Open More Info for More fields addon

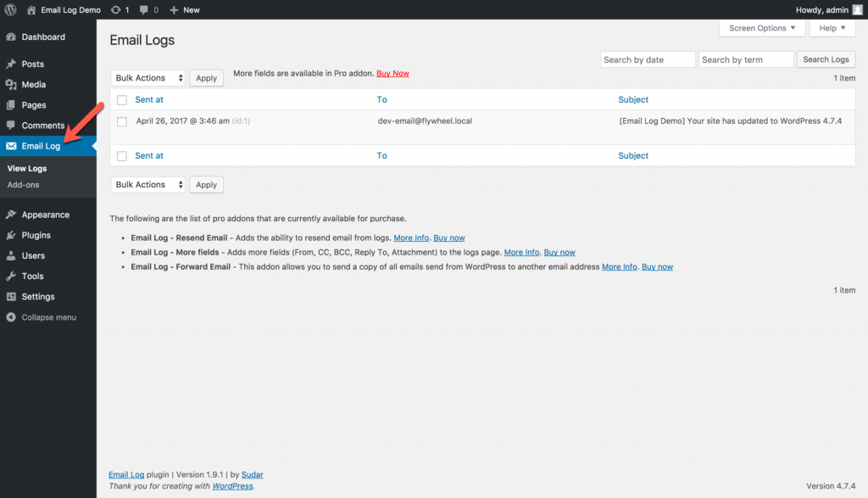521,252
